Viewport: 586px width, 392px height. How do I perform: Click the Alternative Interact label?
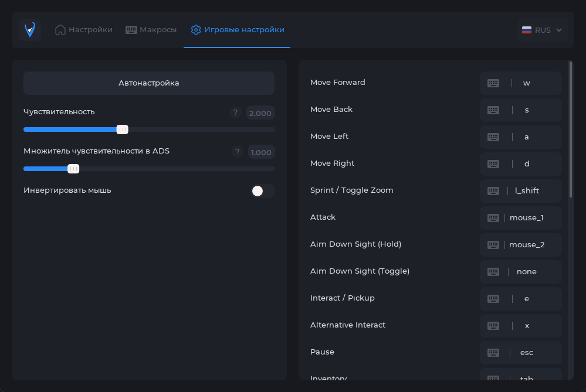click(x=348, y=325)
